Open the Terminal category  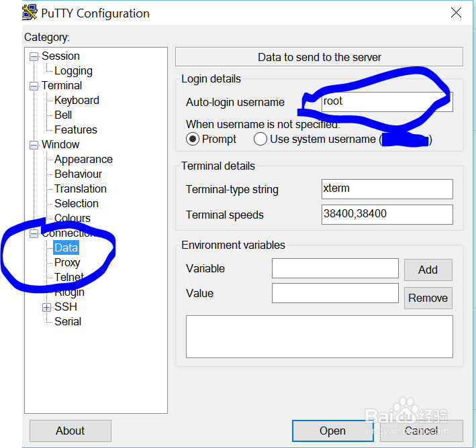[62, 86]
